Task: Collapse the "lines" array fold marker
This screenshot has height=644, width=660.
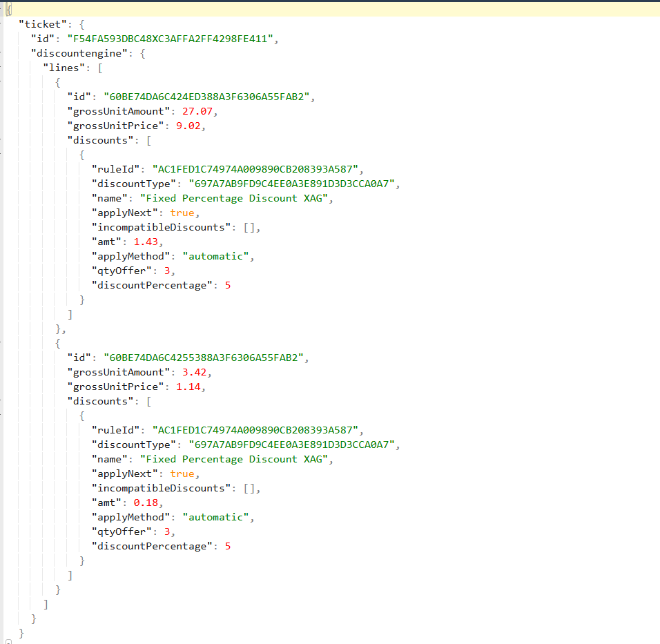Action: pyautogui.click(x=2, y=67)
